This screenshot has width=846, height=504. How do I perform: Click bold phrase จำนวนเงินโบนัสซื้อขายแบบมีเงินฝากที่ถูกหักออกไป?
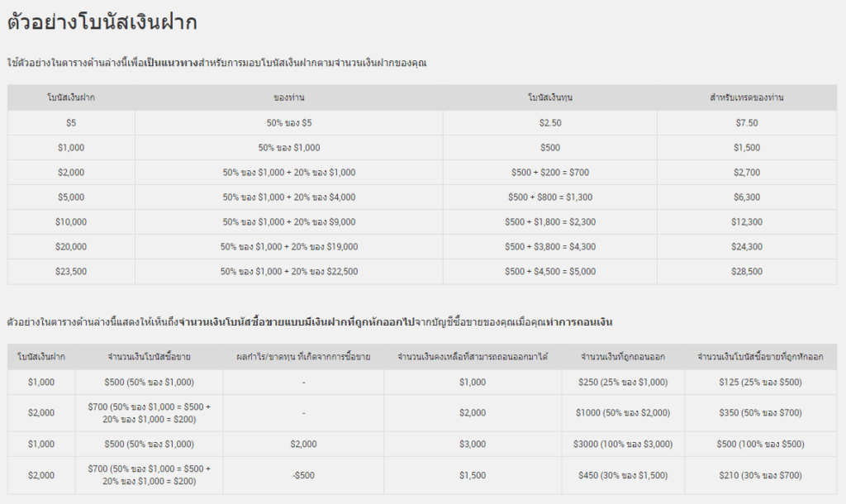point(295,323)
